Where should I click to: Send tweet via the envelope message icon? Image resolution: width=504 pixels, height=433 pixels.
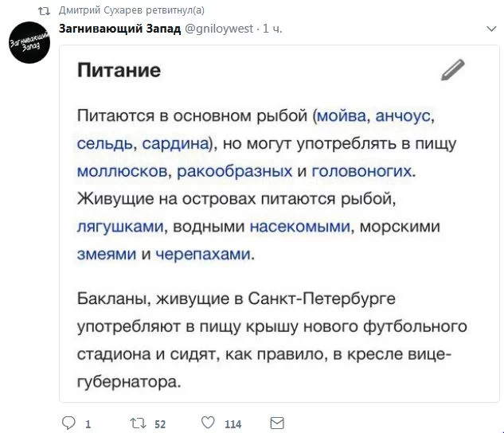(x=277, y=423)
